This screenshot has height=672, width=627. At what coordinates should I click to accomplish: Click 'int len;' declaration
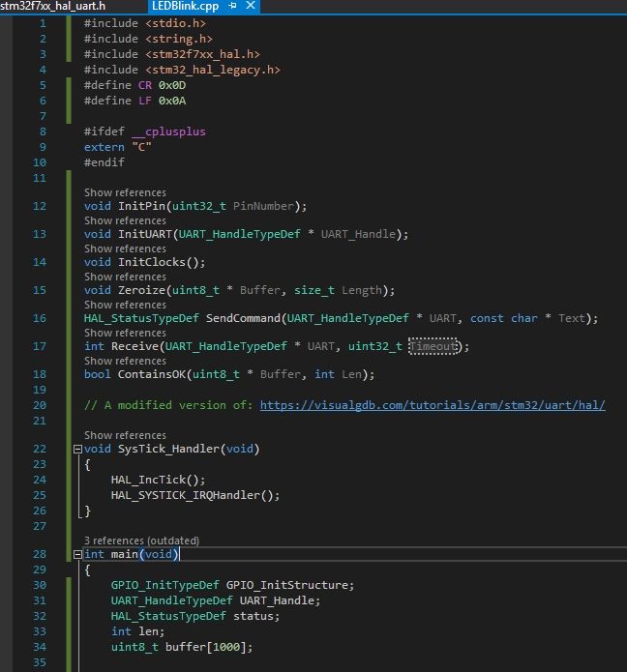click(137, 631)
